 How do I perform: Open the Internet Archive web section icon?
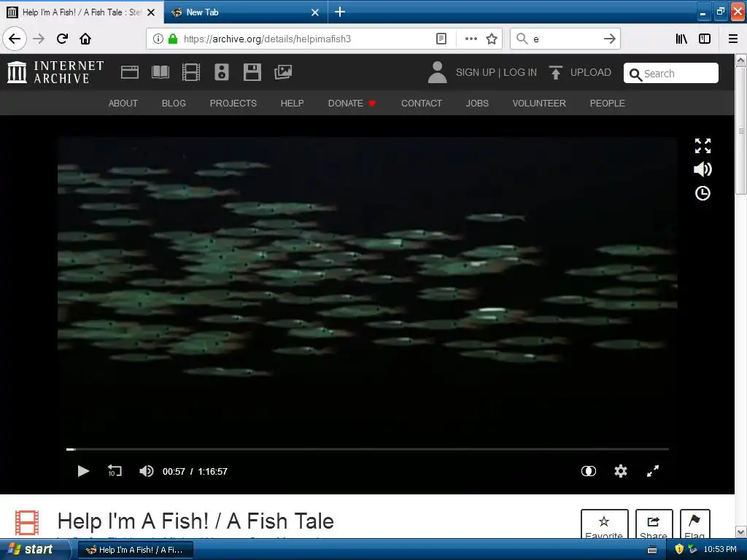pyautogui.click(x=130, y=72)
